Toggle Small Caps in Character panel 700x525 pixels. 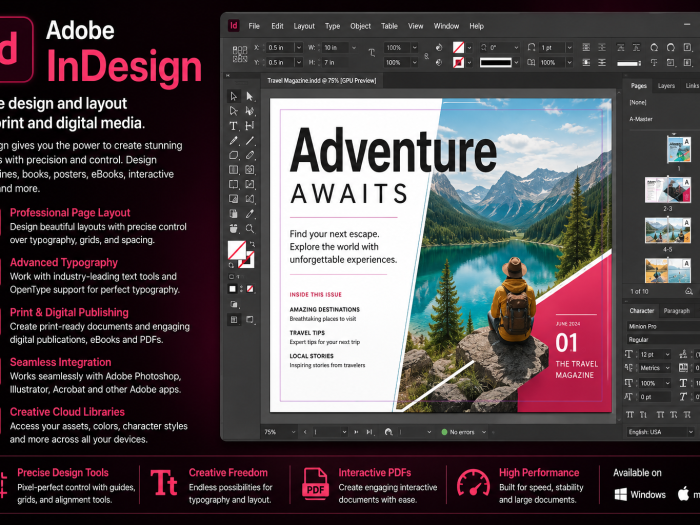(x=643, y=415)
